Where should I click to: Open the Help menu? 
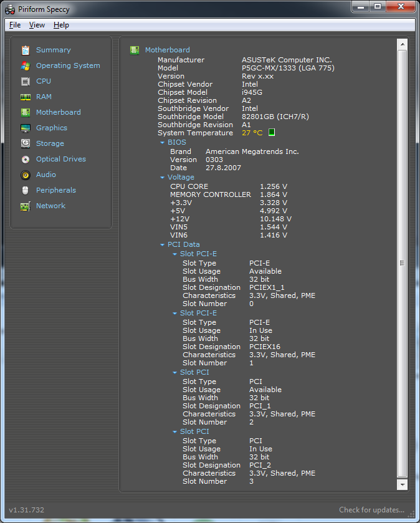click(61, 25)
